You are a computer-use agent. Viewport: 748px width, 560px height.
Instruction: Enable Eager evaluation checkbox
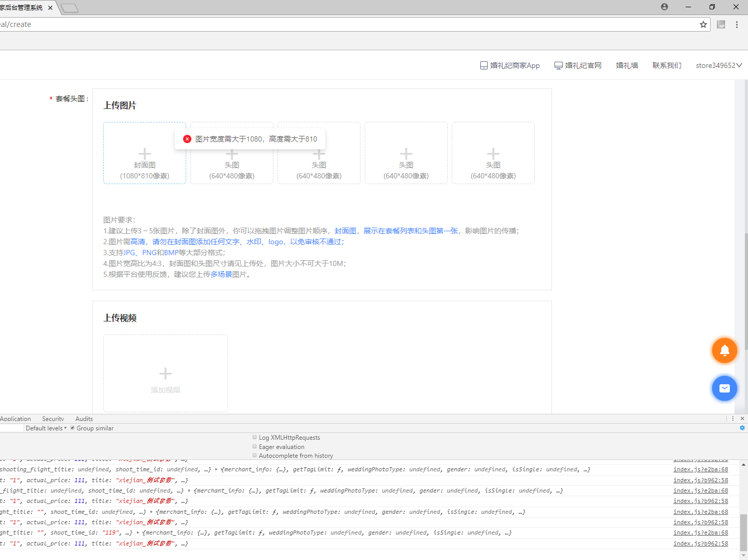(x=255, y=446)
